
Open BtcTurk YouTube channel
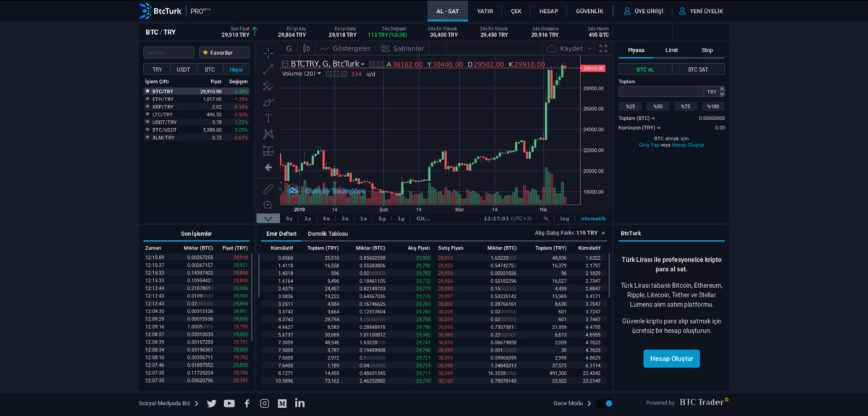(229, 403)
